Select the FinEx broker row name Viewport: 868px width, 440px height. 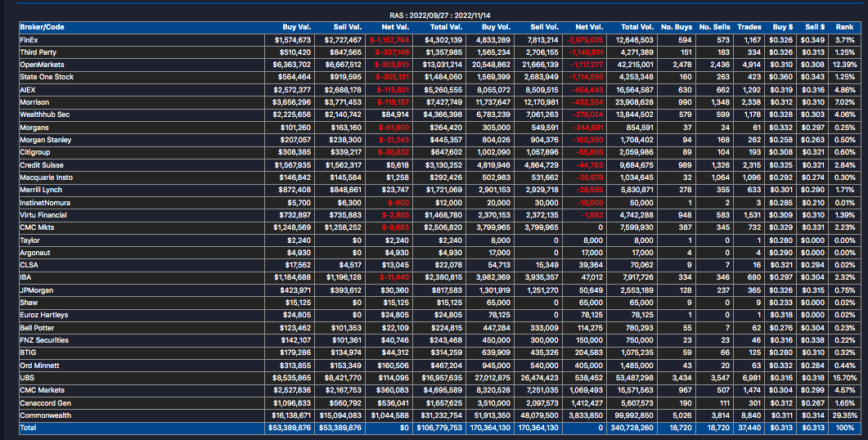pyautogui.click(x=29, y=40)
